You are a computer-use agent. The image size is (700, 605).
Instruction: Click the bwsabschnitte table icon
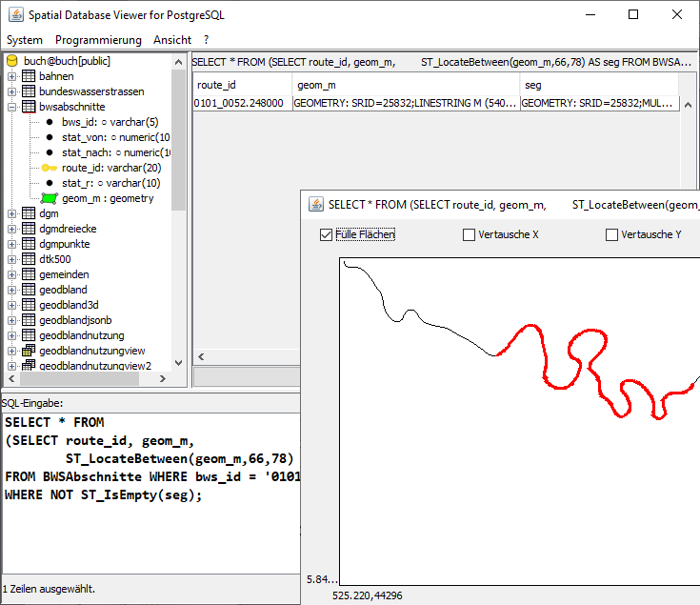click(x=29, y=107)
